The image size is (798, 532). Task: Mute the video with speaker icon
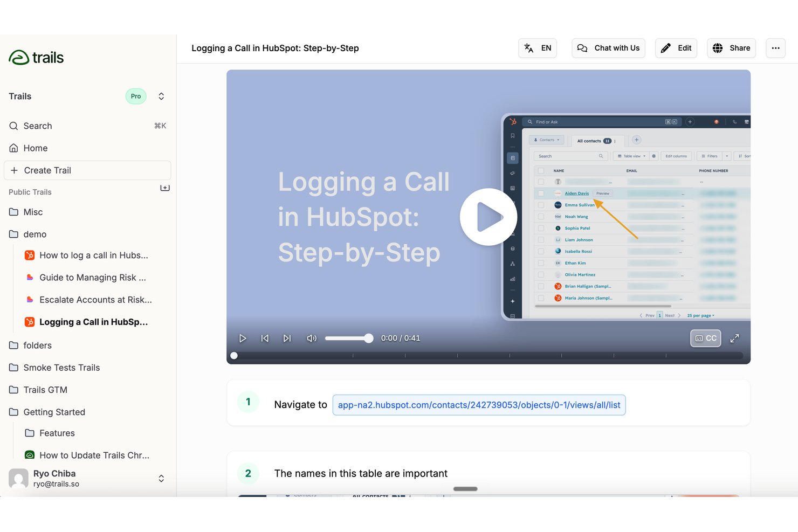312,338
